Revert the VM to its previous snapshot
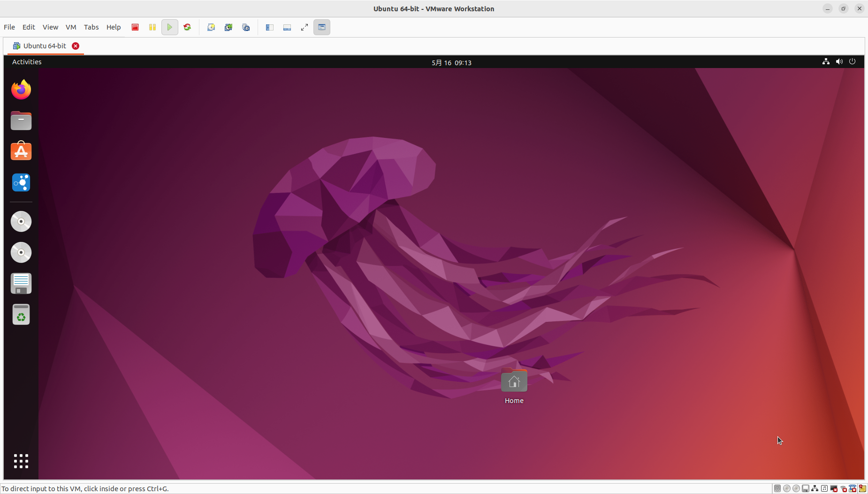This screenshot has height=494, width=868. (x=228, y=27)
